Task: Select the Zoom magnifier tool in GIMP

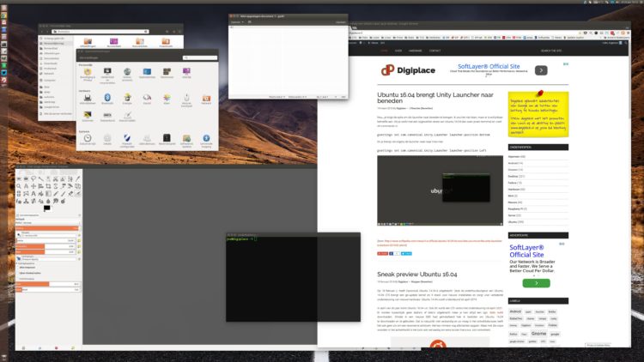Action: coord(19,186)
